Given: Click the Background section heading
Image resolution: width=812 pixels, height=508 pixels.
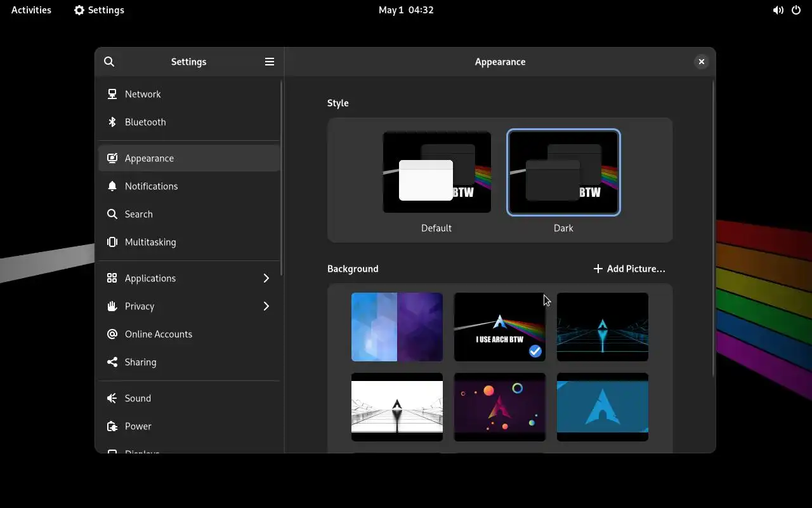Looking at the screenshot, I should [353, 269].
